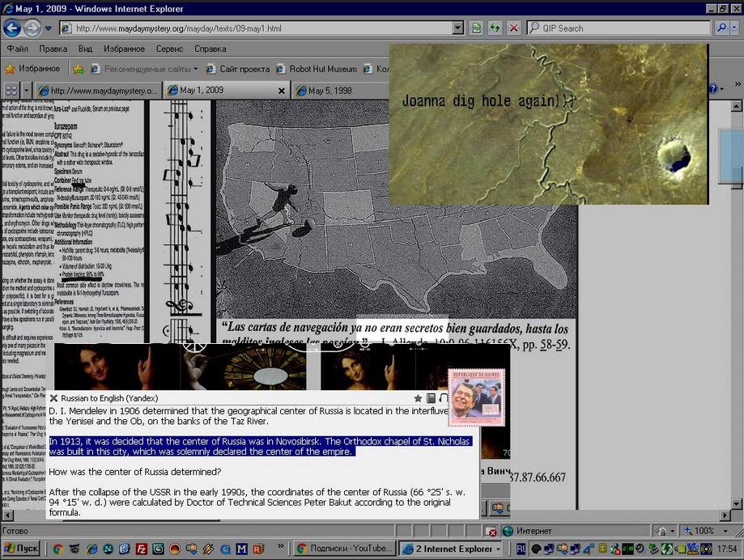Click the RU language indicator in tray
Image resolution: width=744 pixels, height=560 pixels.
pos(521,549)
